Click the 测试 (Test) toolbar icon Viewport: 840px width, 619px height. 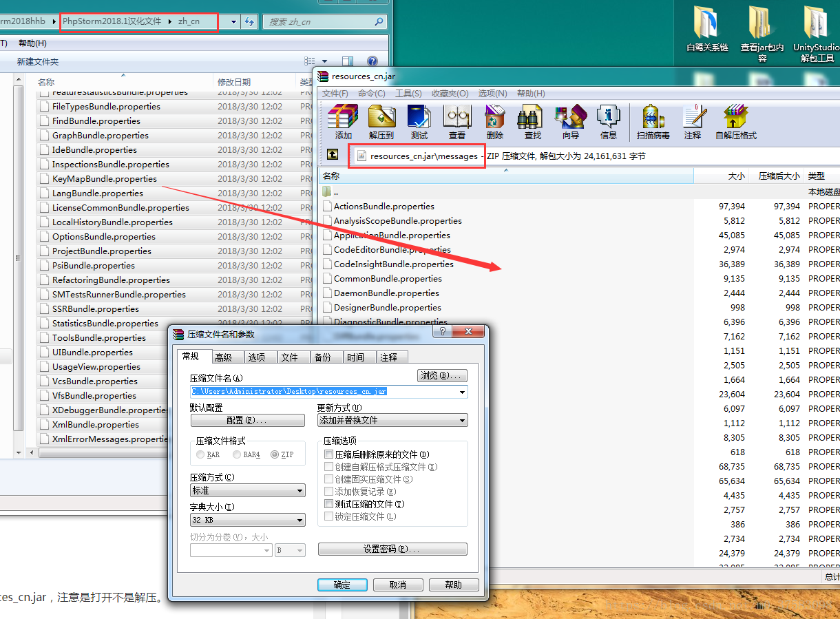[419, 122]
